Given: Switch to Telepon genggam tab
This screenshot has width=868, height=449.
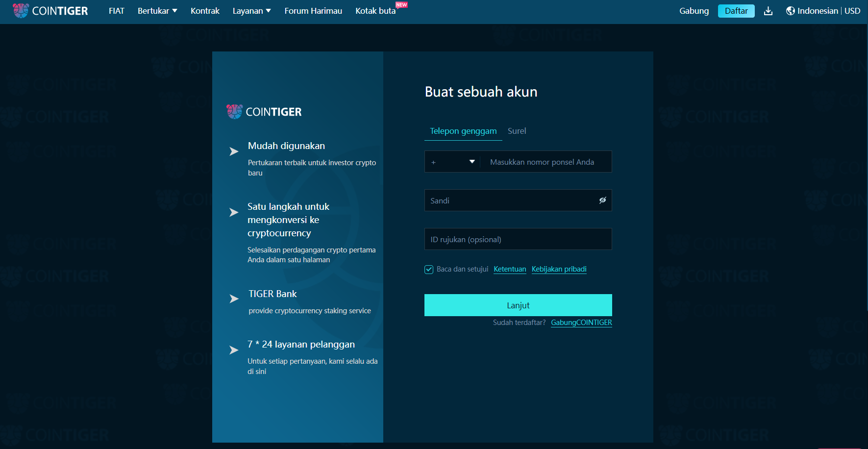Looking at the screenshot, I should [x=463, y=131].
